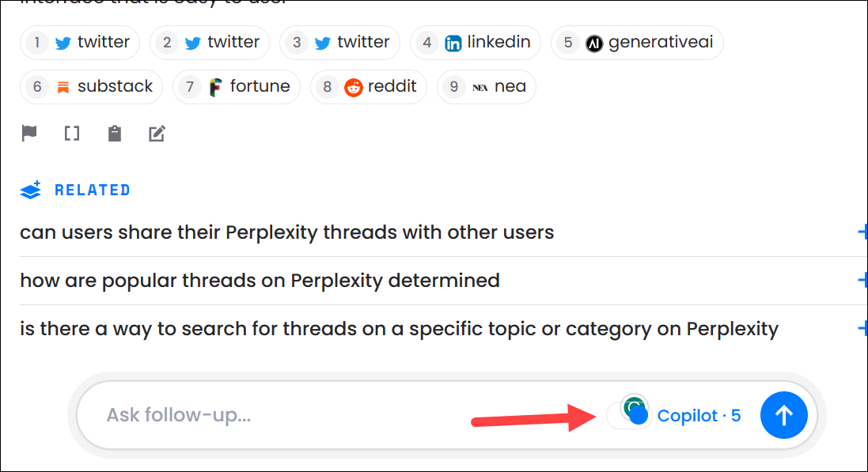Image resolution: width=868 pixels, height=472 pixels.
Task: Click the edit query pencil icon
Action: (x=157, y=134)
